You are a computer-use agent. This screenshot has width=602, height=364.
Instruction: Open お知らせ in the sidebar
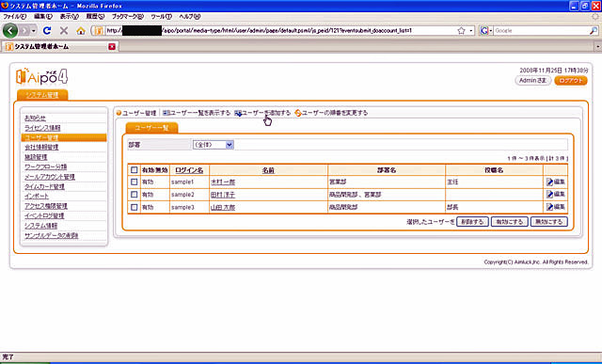[x=35, y=118]
